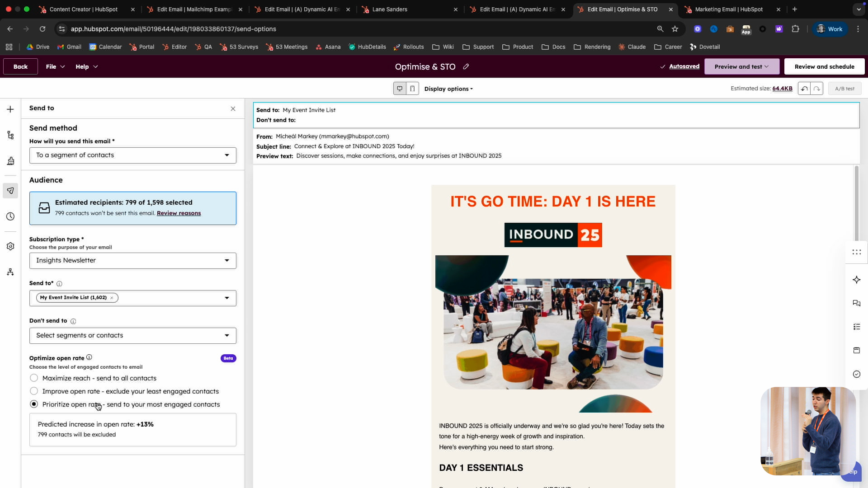This screenshot has width=868, height=488.
Task: Open the comments panel icon
Action: 856,303
